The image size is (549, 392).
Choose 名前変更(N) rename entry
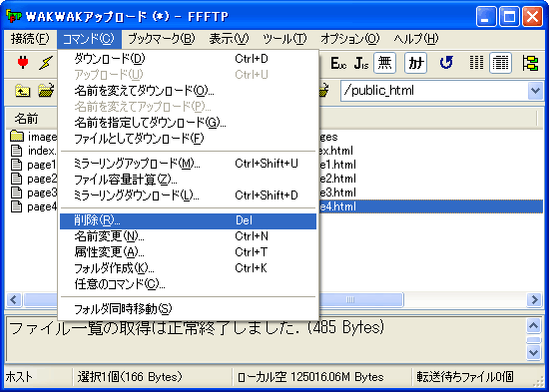click(189, 236)
